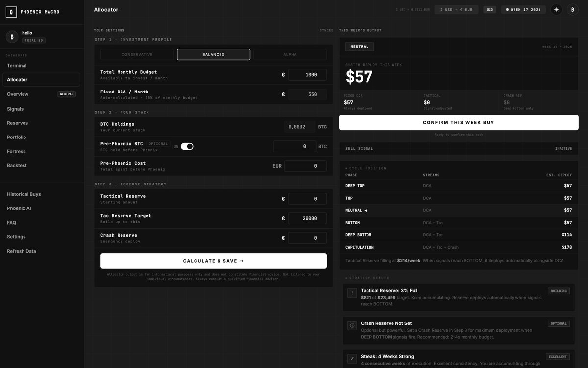
Task: Click the Optional tag on Crash Reserve card
Action: [x=559, y=323]
